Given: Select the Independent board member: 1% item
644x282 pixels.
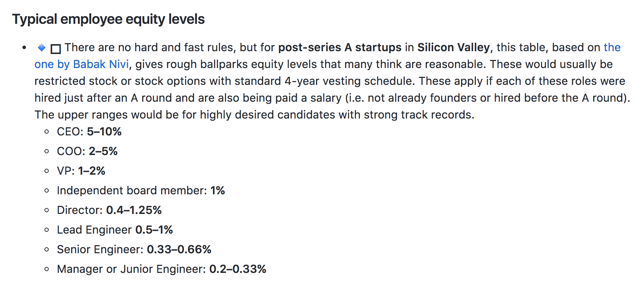Looking at the screenshot, I should (x=141, y=190).
